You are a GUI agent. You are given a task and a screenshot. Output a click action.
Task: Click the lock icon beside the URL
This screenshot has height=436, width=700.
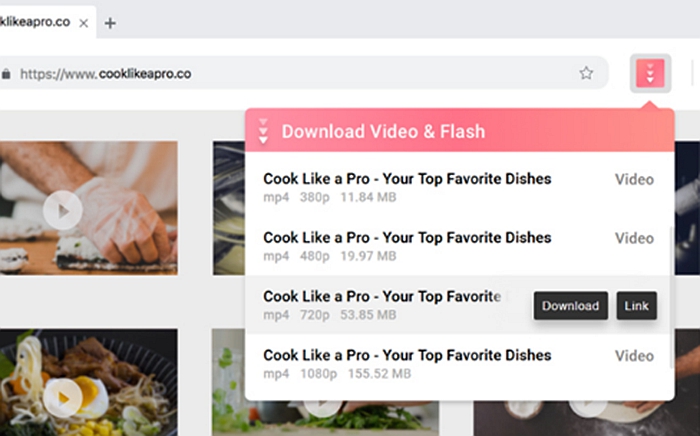tap(6, 74)
